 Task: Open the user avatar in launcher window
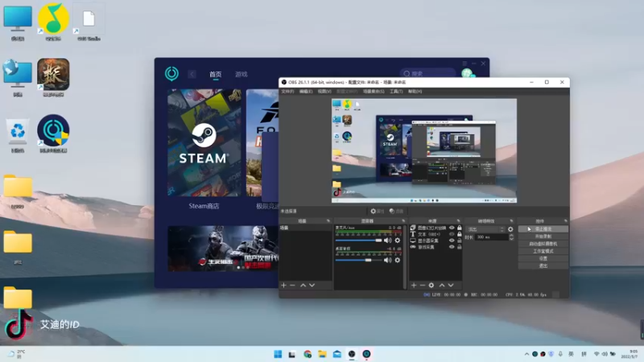point(468,73)
